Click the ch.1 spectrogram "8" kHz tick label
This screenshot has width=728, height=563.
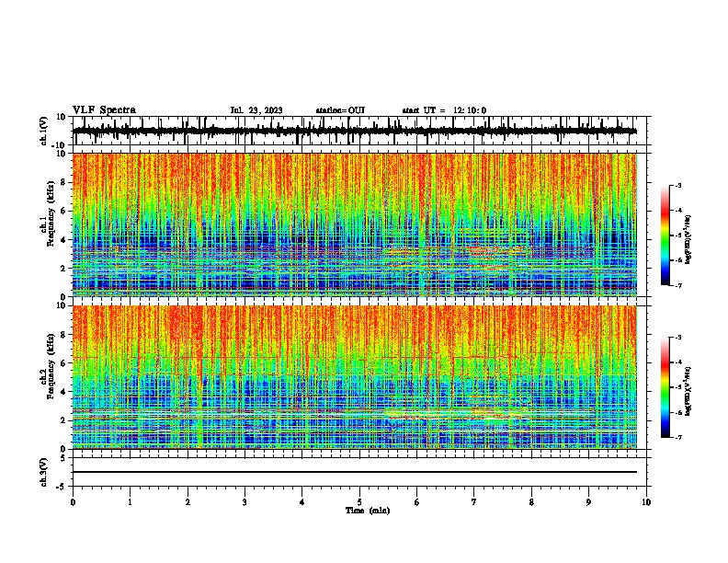point(63,182)
